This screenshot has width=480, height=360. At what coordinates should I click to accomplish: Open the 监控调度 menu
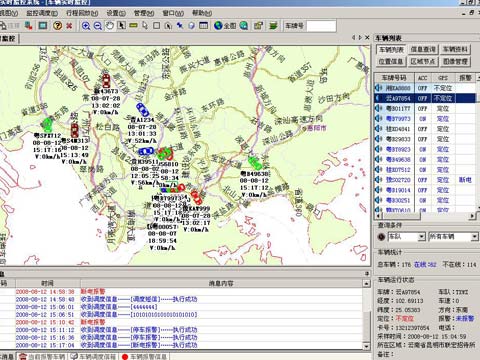(x=42, y=13)
